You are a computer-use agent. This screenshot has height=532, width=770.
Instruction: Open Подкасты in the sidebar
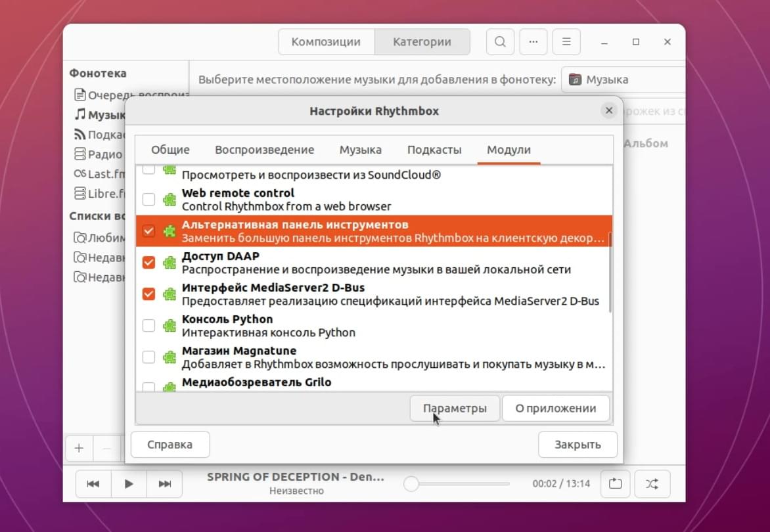click(100, 135)
